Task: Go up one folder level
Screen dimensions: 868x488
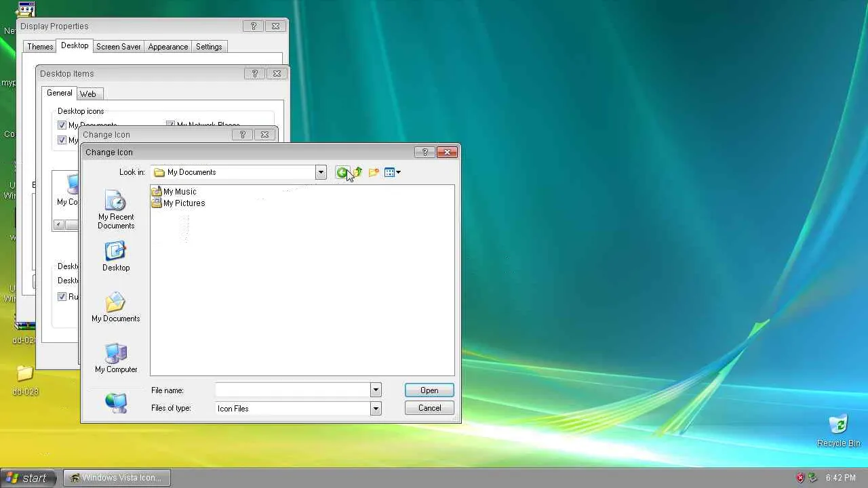Action: tap(358, 172)
